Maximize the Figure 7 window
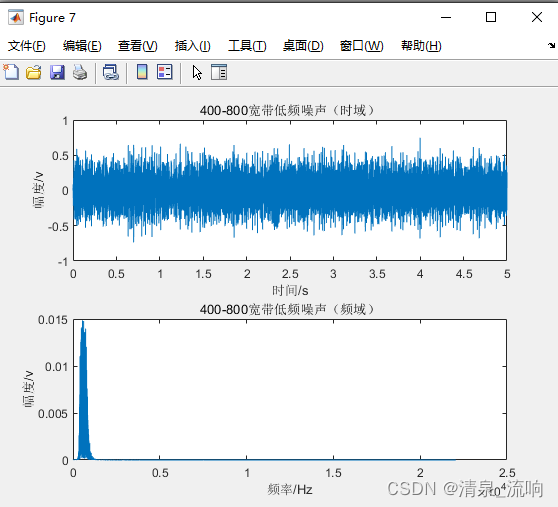 pos(491,17)
